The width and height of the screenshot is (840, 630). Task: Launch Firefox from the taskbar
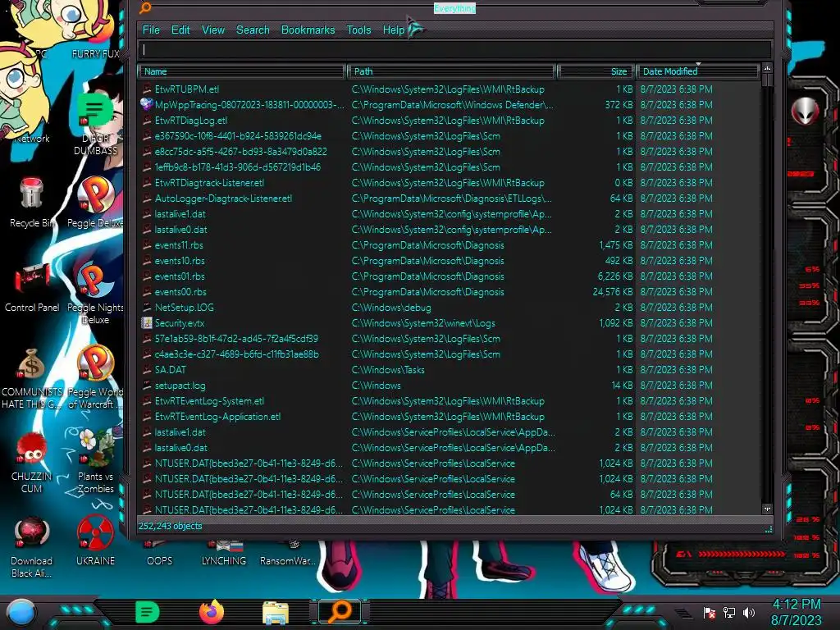tap(212, 612)
